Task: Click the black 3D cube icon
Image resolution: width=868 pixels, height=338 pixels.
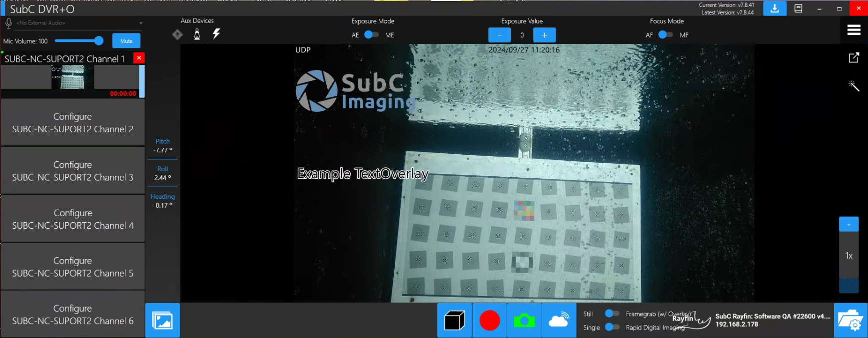Action: click(x=454, y=321)
